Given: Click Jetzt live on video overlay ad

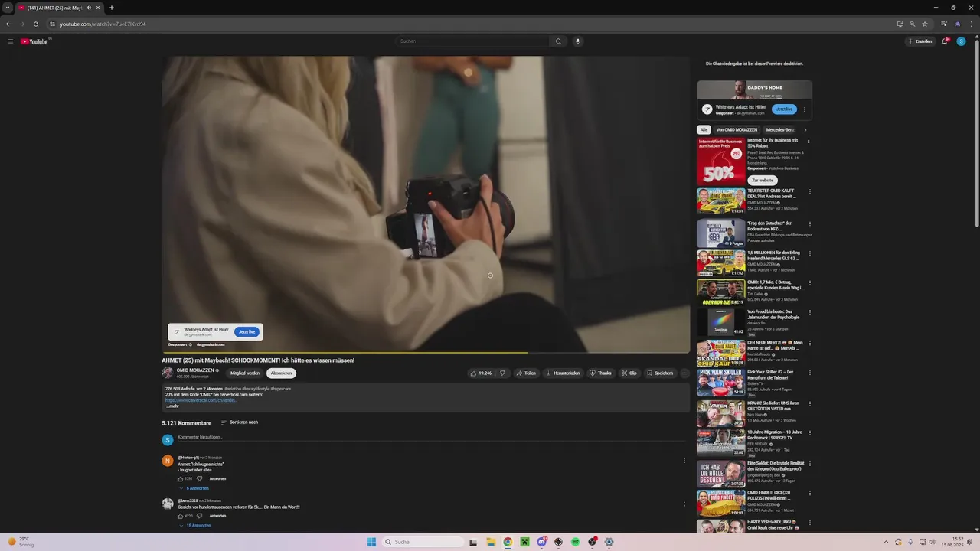Looking at the screenshot, I should point(247,332).
